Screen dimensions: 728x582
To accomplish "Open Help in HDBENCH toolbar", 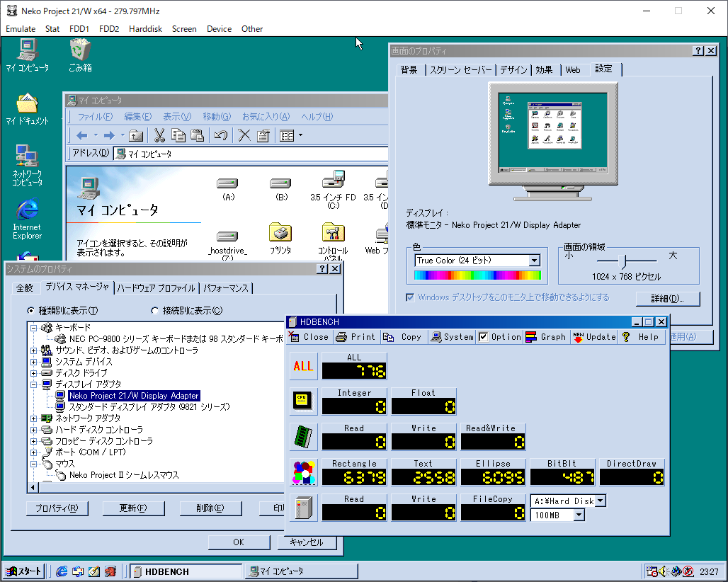I will [x=642, y=337].
